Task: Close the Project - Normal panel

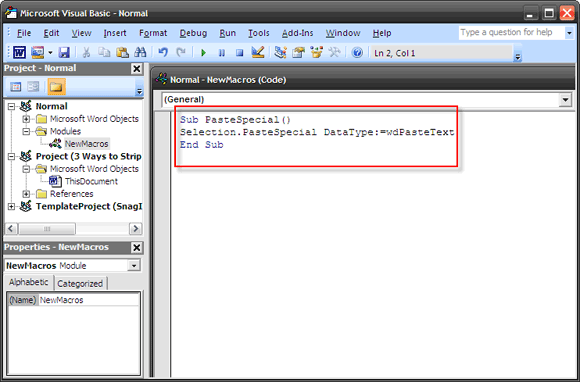Action: point(137,69)
